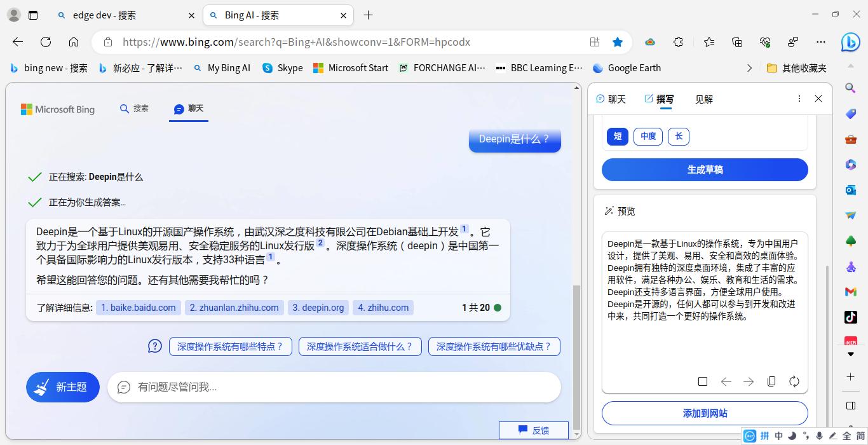Click the '有问题尽管问我...' chat input box
This screenshot has height=445, width=868.
pos(334,387)
